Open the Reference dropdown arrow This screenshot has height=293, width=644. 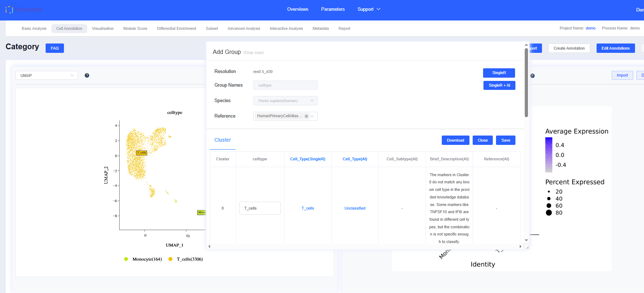[312, 116]
